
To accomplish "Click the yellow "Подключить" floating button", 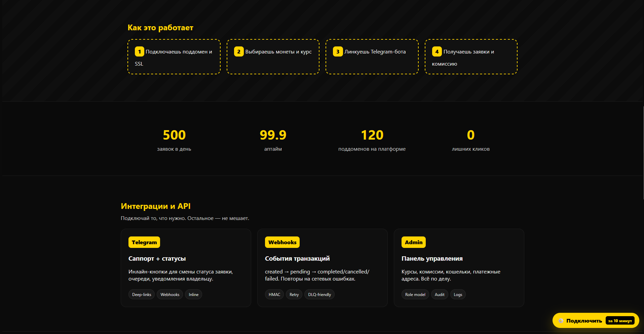I will click(x=596, y=321).
